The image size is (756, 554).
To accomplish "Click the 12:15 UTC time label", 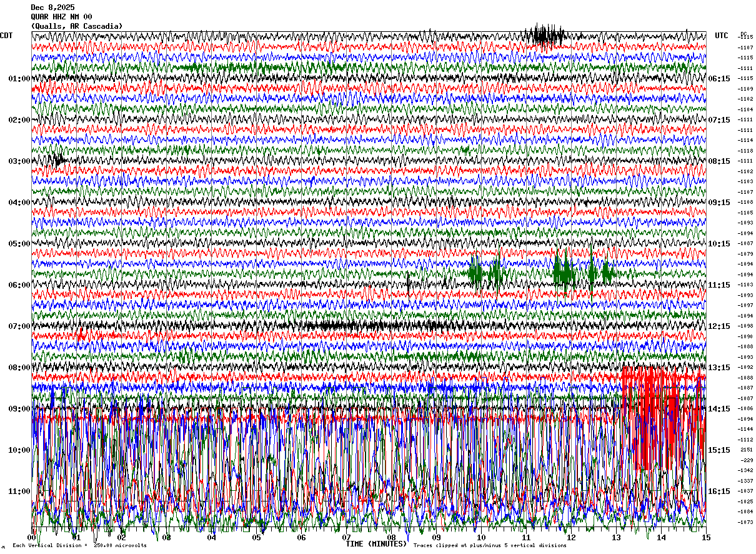I will [720, 326].
